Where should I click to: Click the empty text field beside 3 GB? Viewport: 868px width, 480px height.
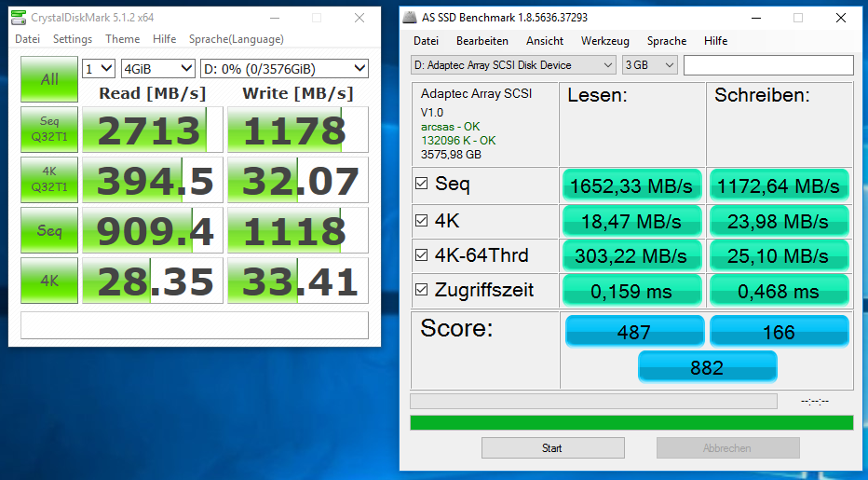coord(768,65)
